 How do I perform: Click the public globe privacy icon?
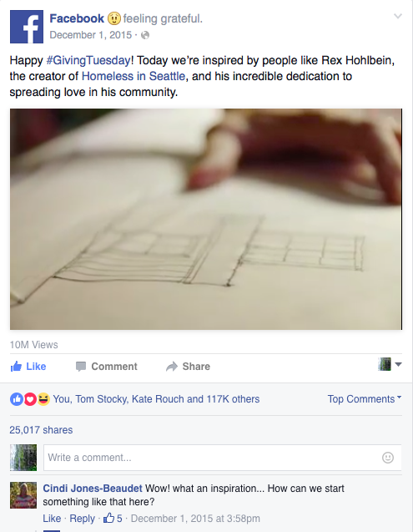pos(145,35)
